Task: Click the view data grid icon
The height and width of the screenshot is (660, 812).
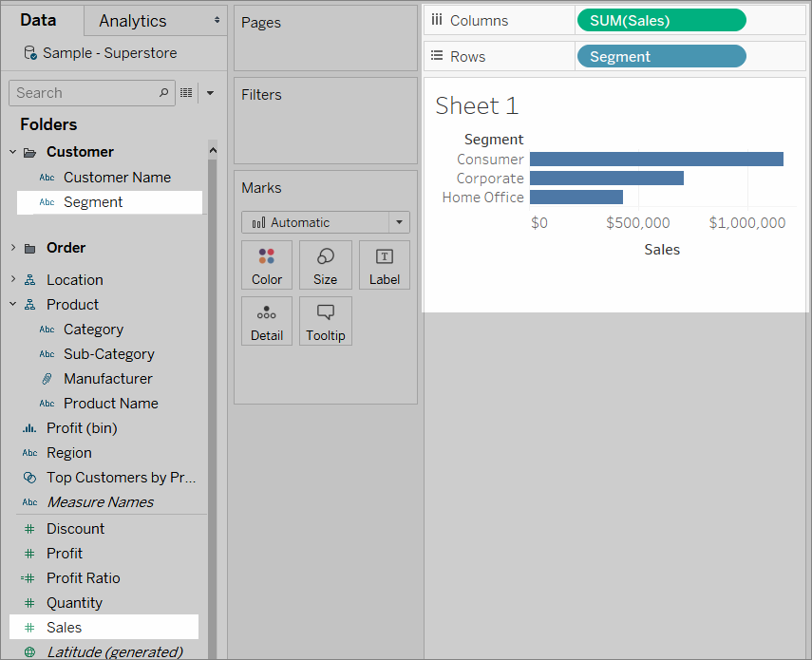Action: click(x=186, y=93)
